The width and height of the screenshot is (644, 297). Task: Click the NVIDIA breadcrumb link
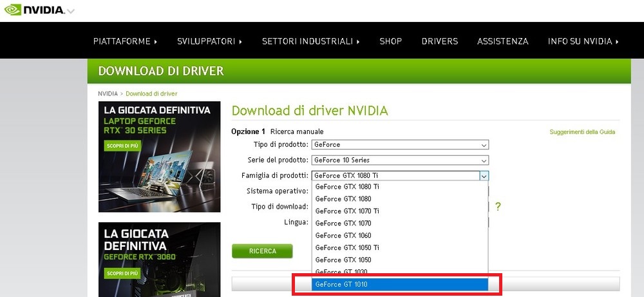tap(108, 93)
